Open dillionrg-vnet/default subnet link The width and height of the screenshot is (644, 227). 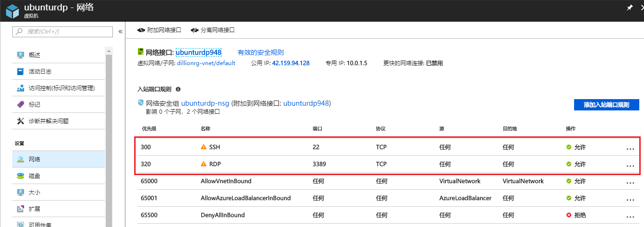click(206, 63)
